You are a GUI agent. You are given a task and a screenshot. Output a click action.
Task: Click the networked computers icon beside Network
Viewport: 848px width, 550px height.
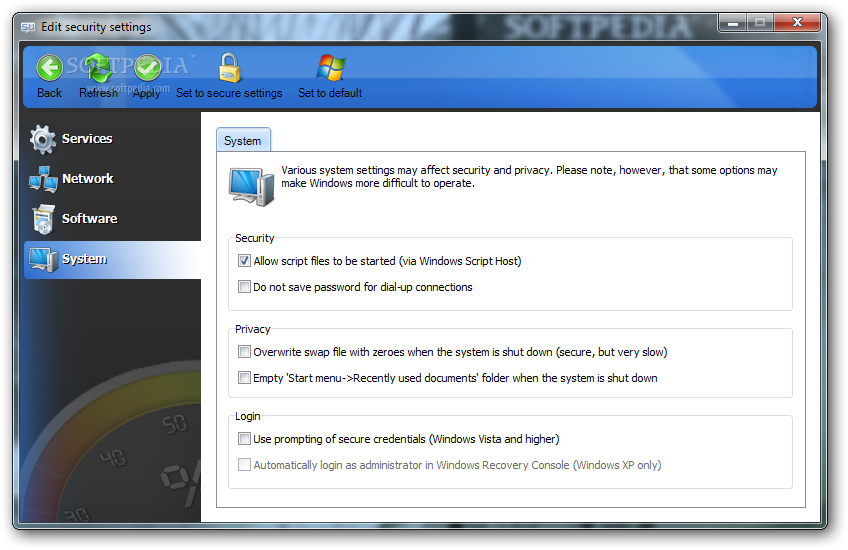pos(43,179)
